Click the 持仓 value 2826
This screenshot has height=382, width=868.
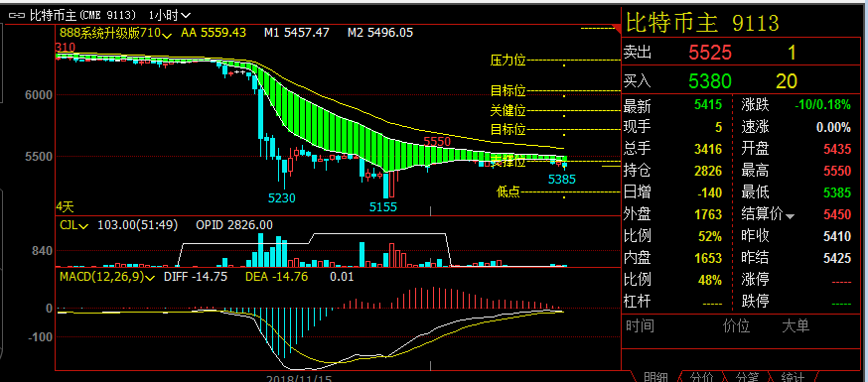709,171
